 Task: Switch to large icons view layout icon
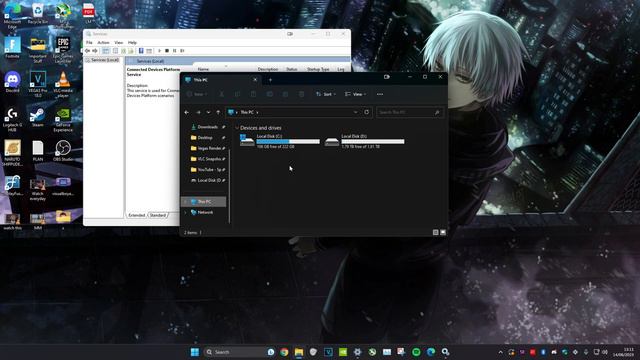pos(443,232)
